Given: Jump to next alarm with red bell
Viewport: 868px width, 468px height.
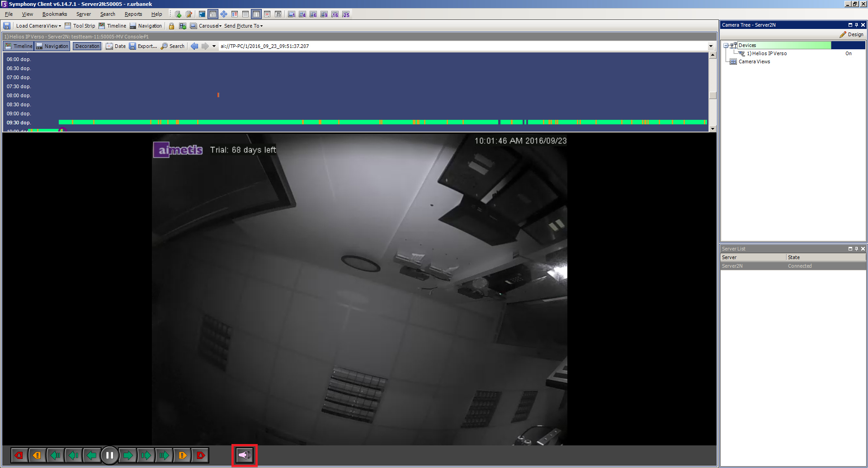Looking at the screenshot, I should 200,455.
